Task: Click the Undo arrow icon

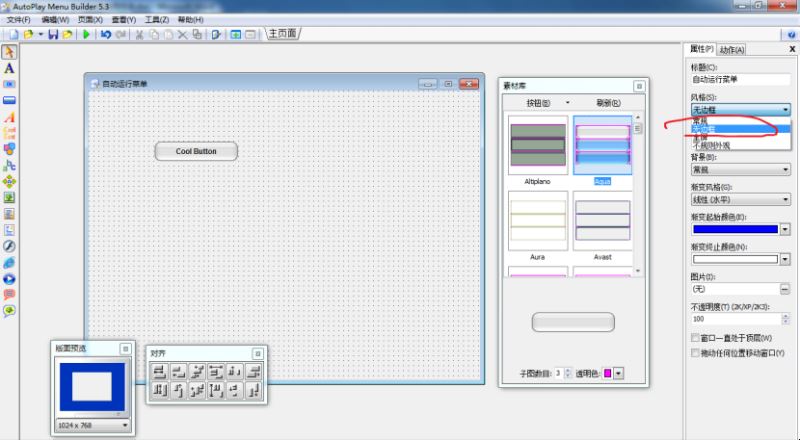Action: click(106, 34)
